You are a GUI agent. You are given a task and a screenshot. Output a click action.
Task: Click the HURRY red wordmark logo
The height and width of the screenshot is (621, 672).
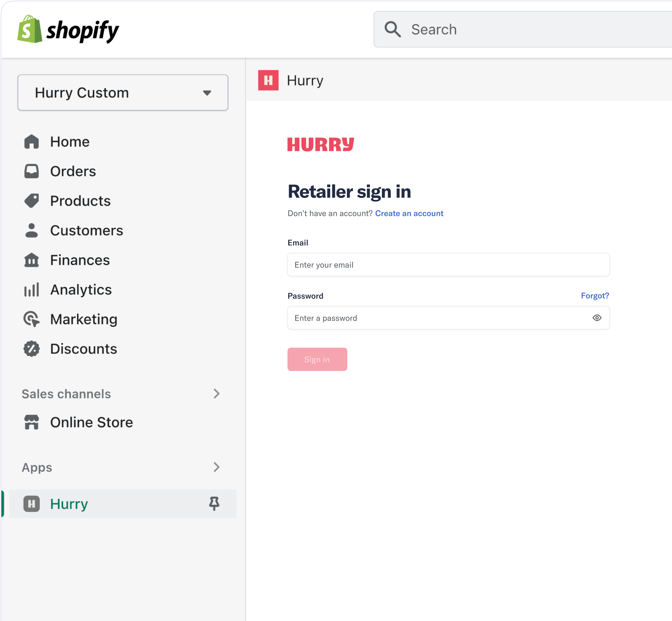[x=321, y=145]
